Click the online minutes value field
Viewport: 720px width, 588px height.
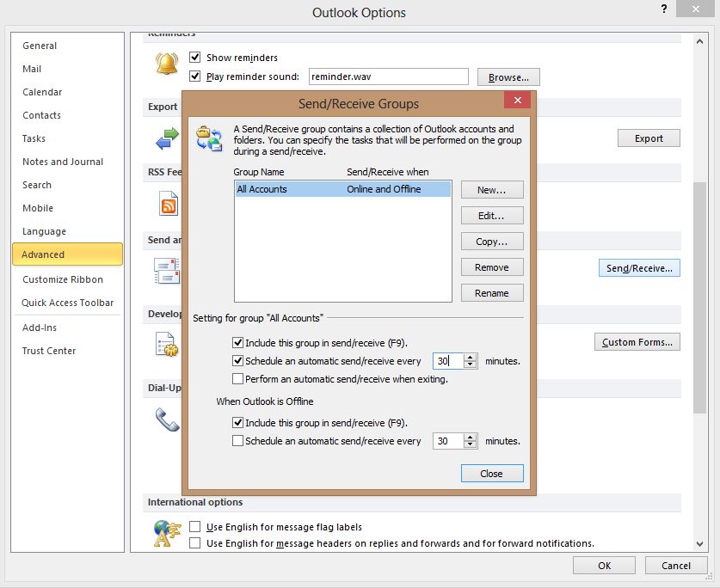tap(448, 361)
